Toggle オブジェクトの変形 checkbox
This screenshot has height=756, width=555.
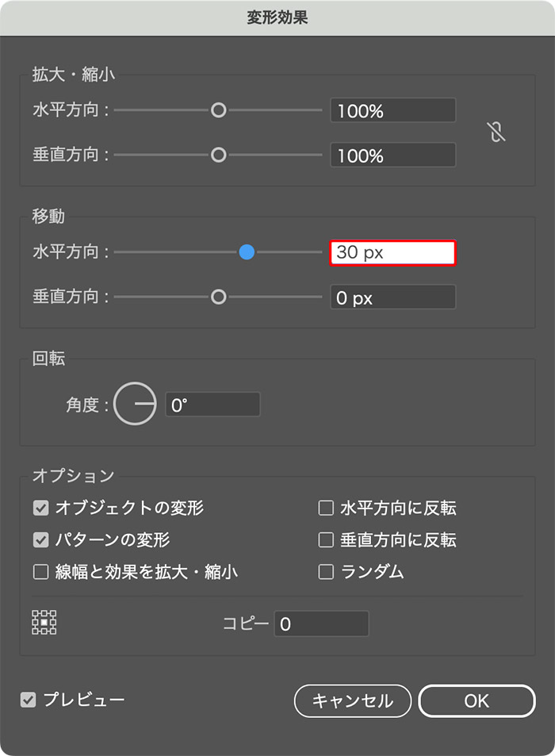[x=40, y=508]
